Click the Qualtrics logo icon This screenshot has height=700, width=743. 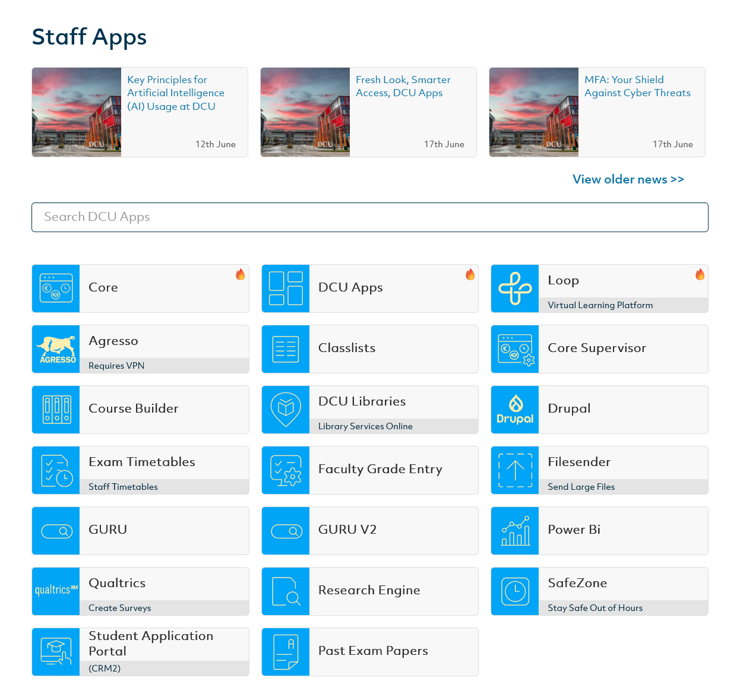pyautogui.click(x=56, y=591)
